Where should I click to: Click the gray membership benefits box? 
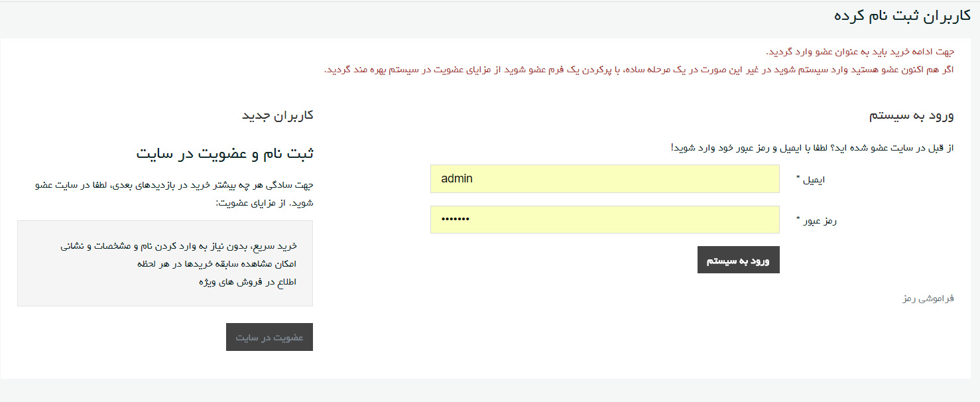pyautogui.click(x=165, y=263)
